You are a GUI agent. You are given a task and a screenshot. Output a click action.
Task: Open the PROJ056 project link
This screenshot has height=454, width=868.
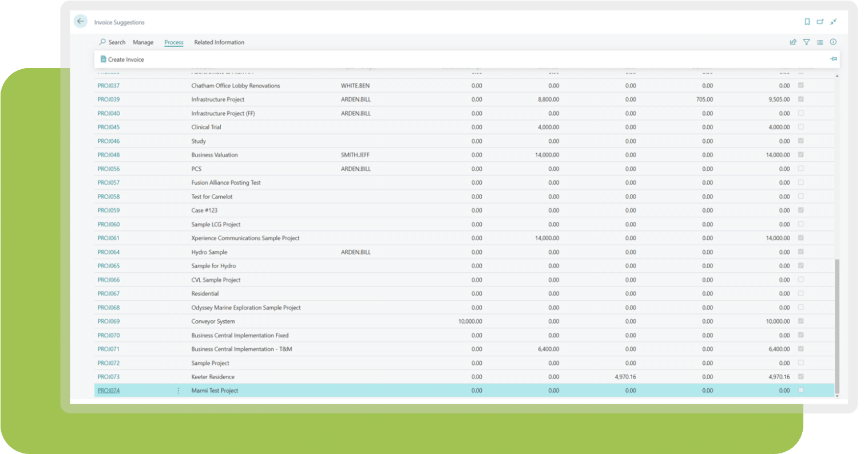click(x=109, y=169)
